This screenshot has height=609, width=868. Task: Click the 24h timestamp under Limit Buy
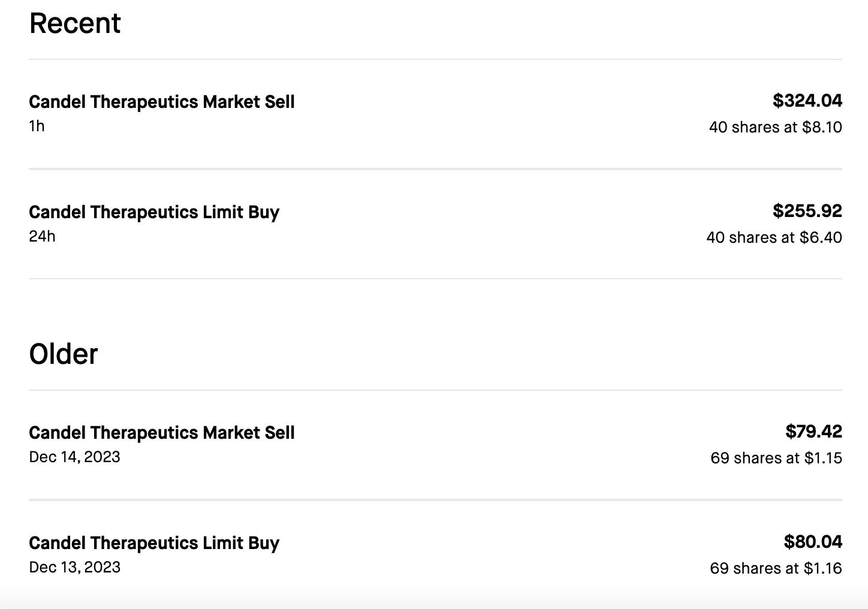point(42,236)
